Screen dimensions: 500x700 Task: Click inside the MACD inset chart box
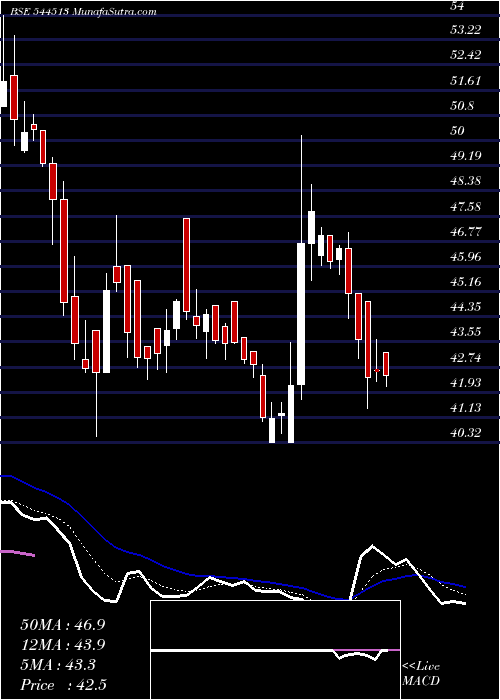(275, 650)
